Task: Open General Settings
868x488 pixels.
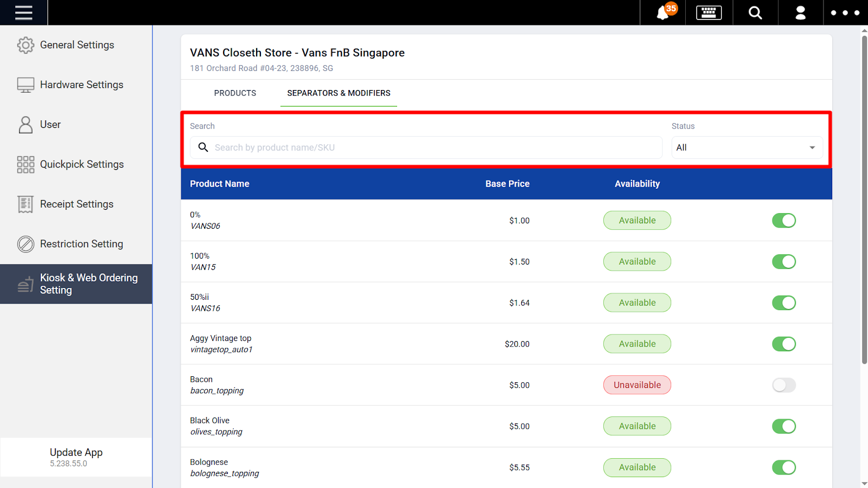Action: point(76,45)
